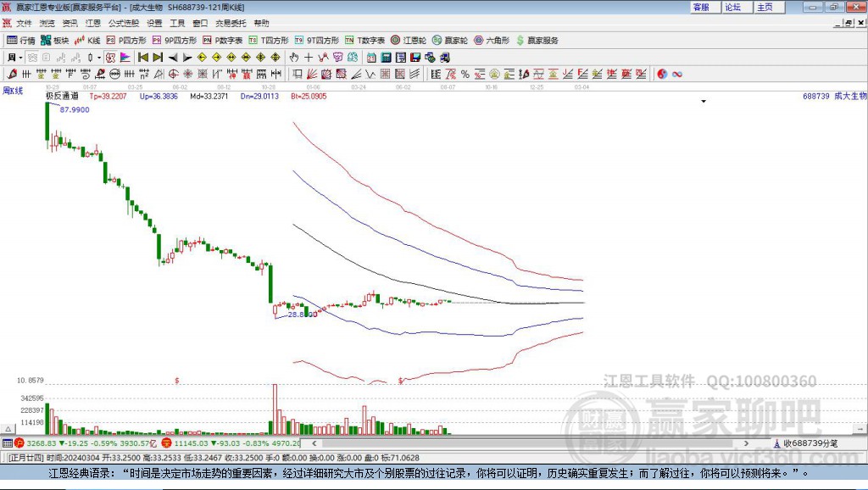Switch to the K线 candlestick chart
Screen dimensions: 868x490
click(x=87, y=41)
